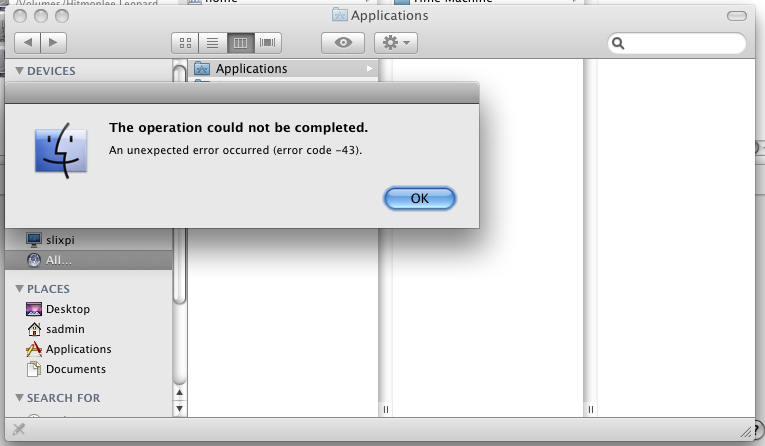Open Documents in the Places sidebar

point(88,369)
